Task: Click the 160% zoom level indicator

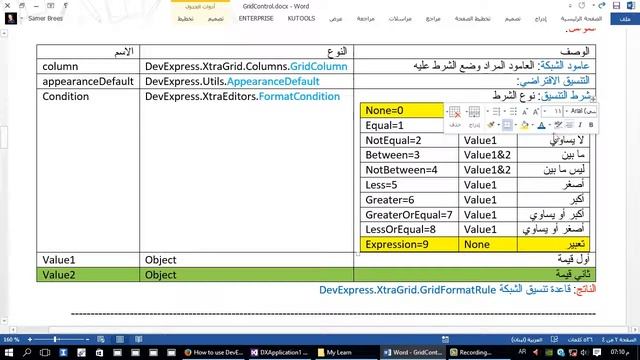Action: point(11,339)
